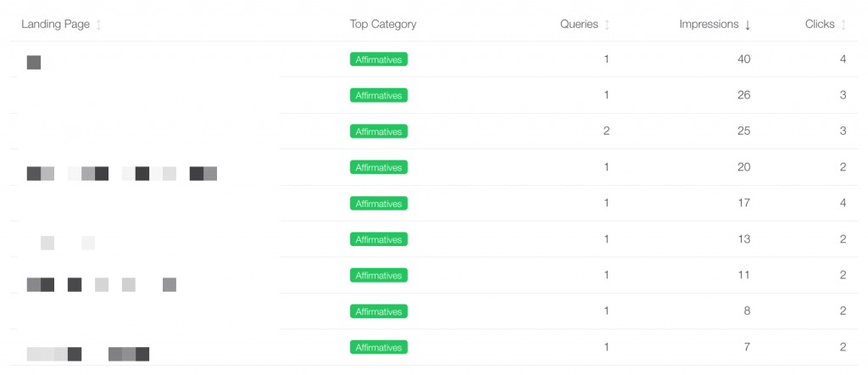
Task: Open Affirmatives tag in 7 impressions row
Action: (x=379, y=347)
